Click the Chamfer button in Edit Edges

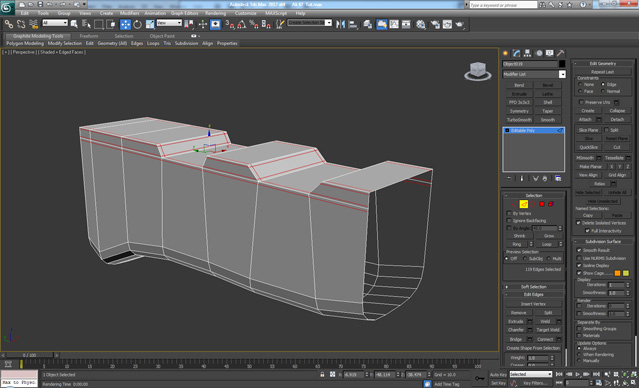(516, 330)
